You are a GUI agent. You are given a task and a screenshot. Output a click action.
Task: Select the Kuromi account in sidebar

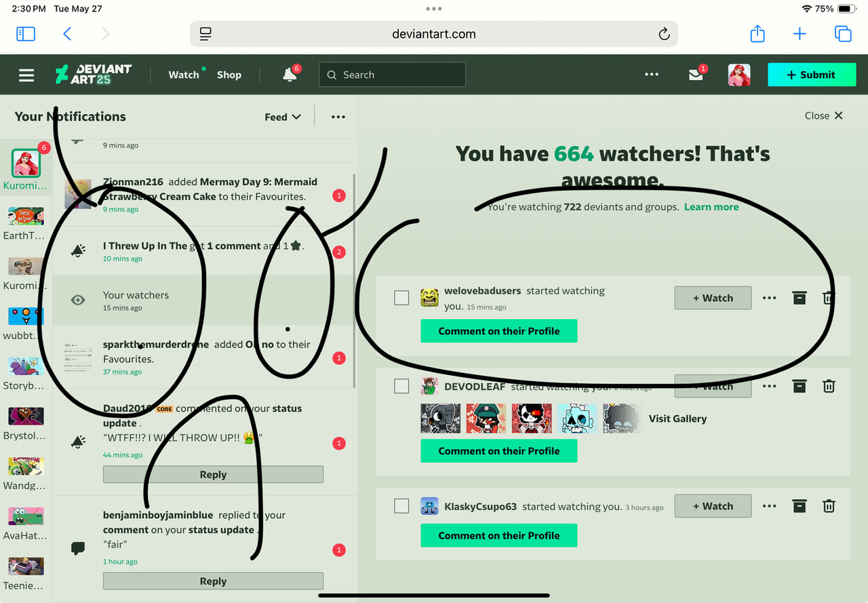(x=26, y=170)
